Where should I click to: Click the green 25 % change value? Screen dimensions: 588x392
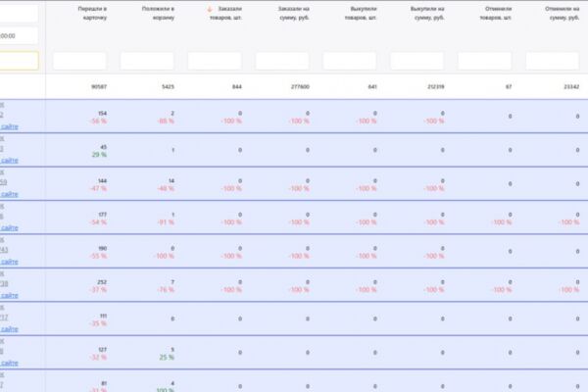point(167,358)
